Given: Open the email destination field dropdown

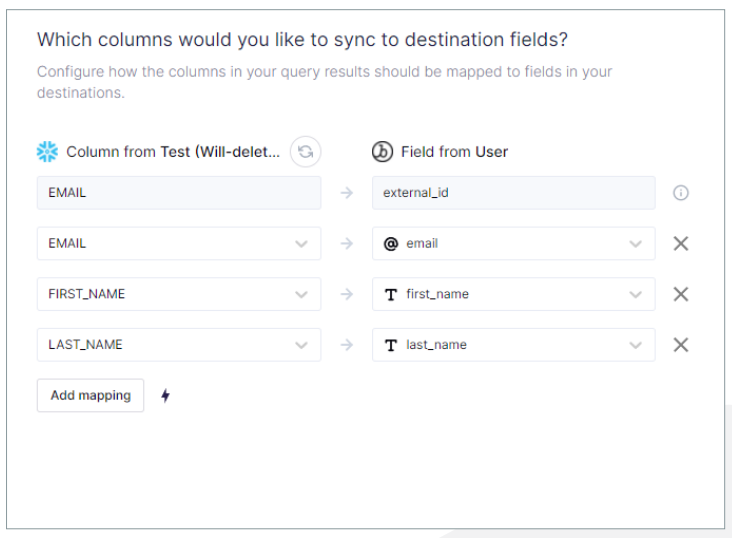Looking at the screenshot, I should (514, 243).
